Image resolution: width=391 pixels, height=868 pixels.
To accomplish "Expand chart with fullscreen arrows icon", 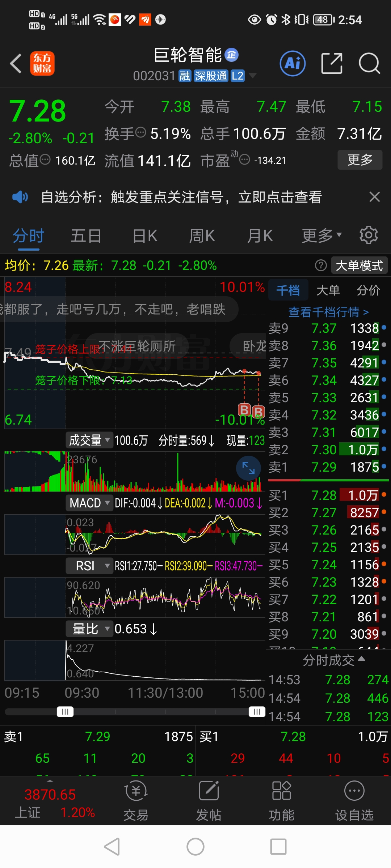I will [248, 468].
